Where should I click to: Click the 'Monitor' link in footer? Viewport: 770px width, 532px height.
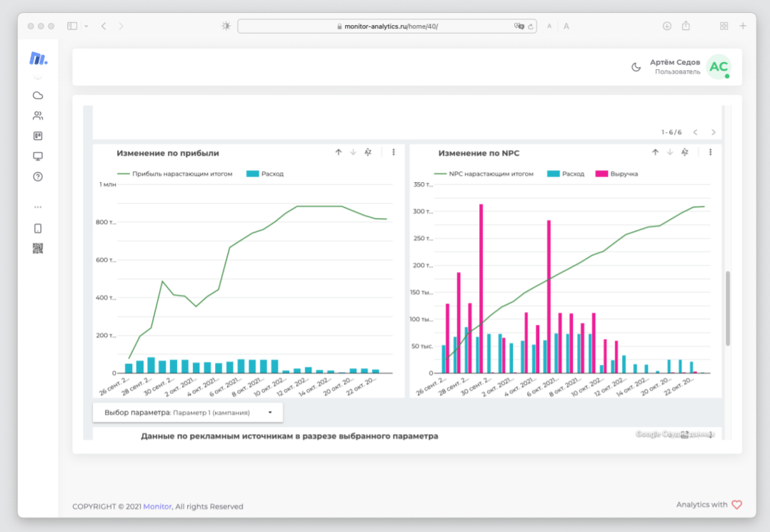point(157,506)
